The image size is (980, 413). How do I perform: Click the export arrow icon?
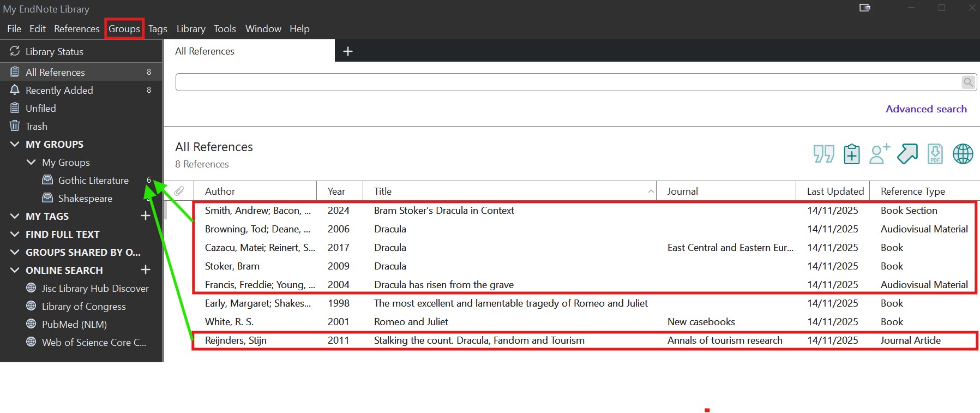907,154
